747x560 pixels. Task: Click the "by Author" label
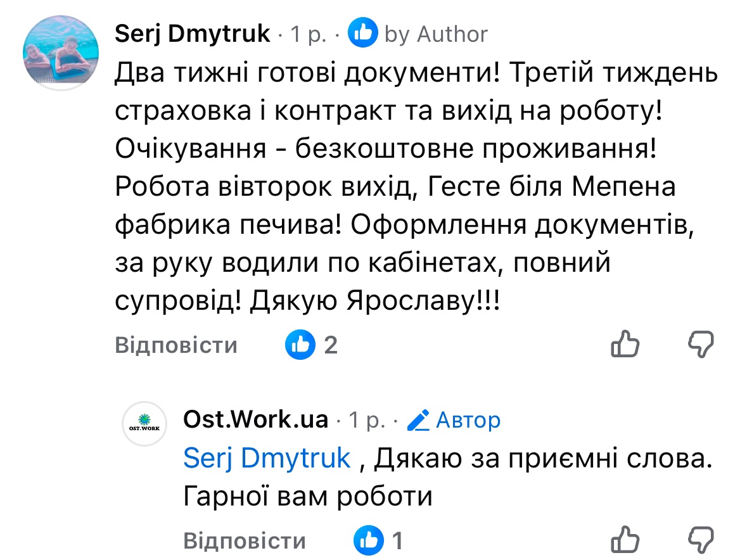click(436, 34)
